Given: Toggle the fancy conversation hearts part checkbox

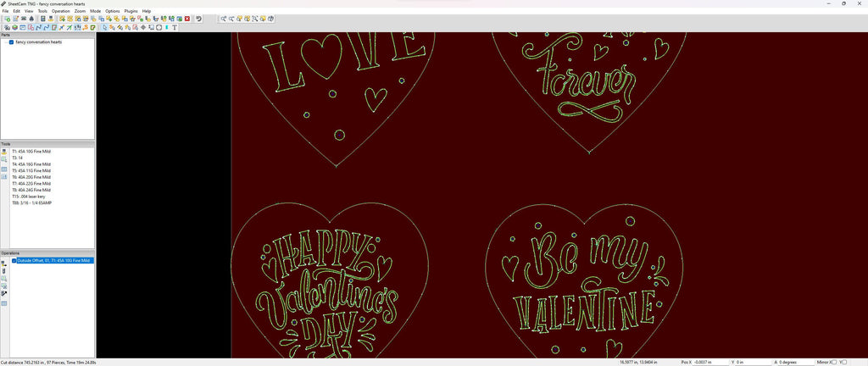Looking at the screenshot, I should point(12,42).
